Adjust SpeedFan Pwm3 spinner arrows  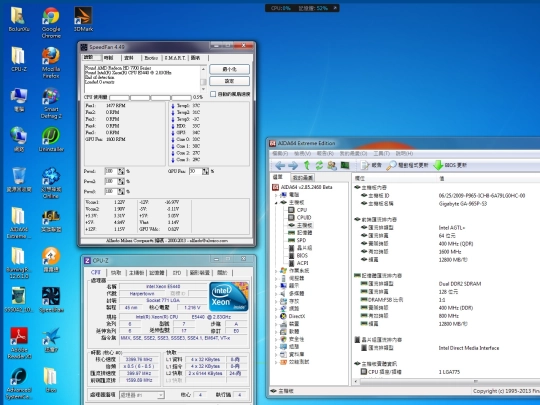[121, 191]
